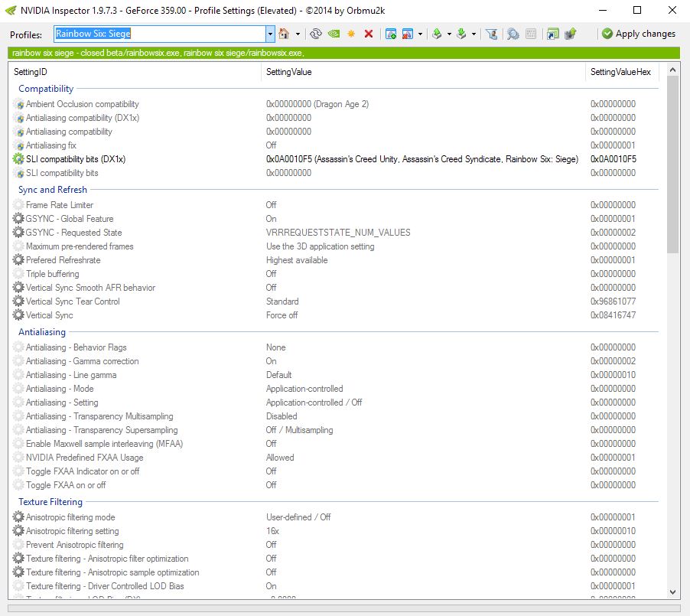Screen dimensions: 690x616
Task: Click the Antialiasing group header
Action: pos(42,332)
